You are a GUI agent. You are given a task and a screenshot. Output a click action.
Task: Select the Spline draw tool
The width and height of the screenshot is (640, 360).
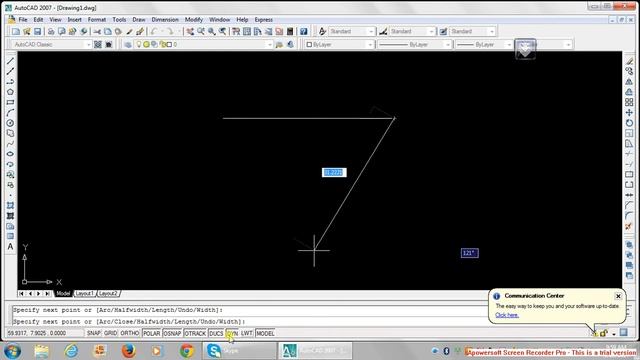click(10, 144)
